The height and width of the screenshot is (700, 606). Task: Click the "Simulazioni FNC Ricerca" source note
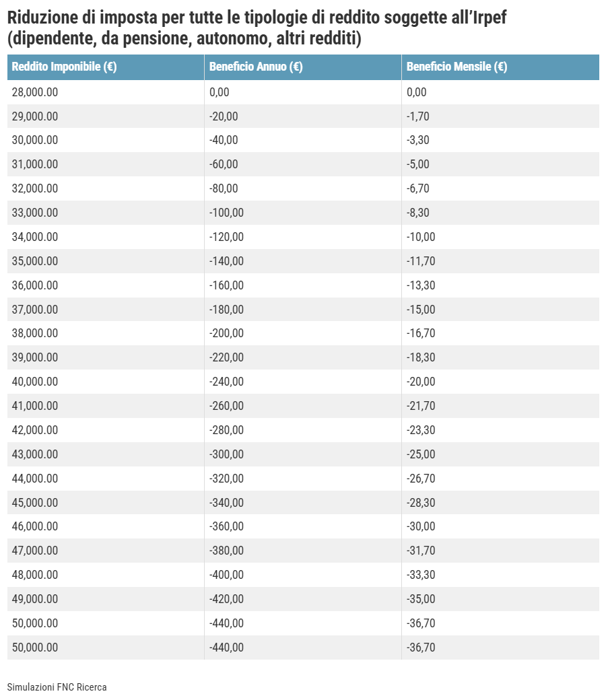coord(57,687)
